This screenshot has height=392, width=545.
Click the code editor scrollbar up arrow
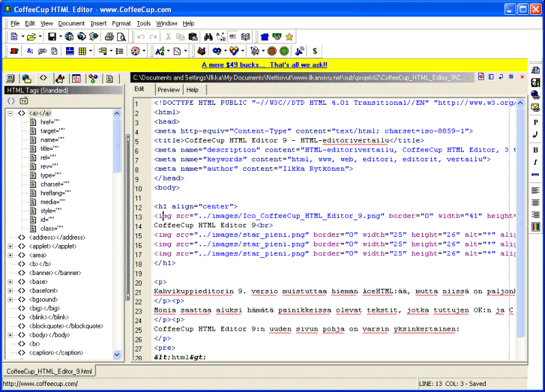tap(520, 103)
